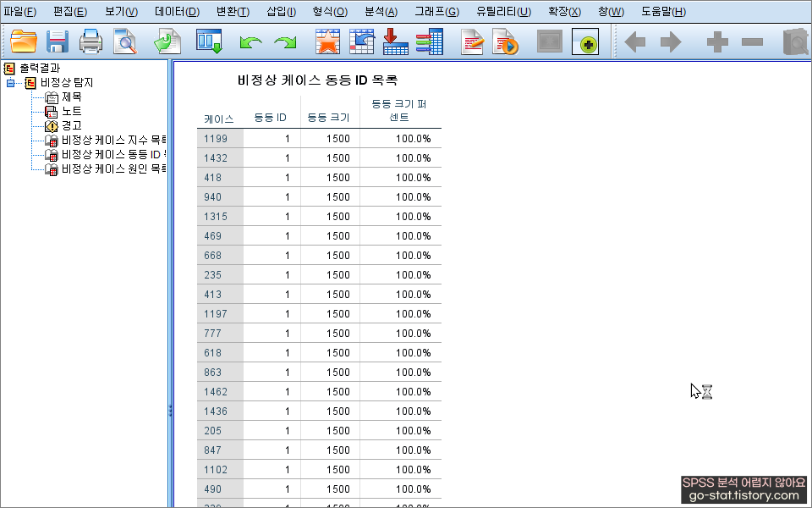Open the 형식(O) menu
The width and height of the screenshot is (812, 508).
point(330,11)
